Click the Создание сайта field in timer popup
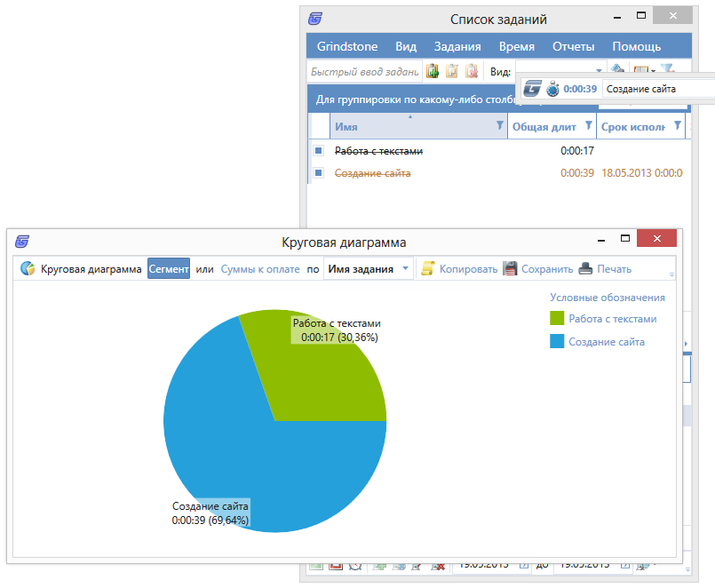 tap(658, 89)
